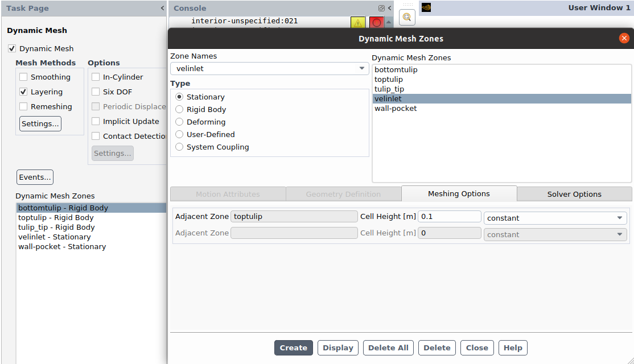
Task: Select wall-pocket in dialog zones list
Action: (502, 108)
